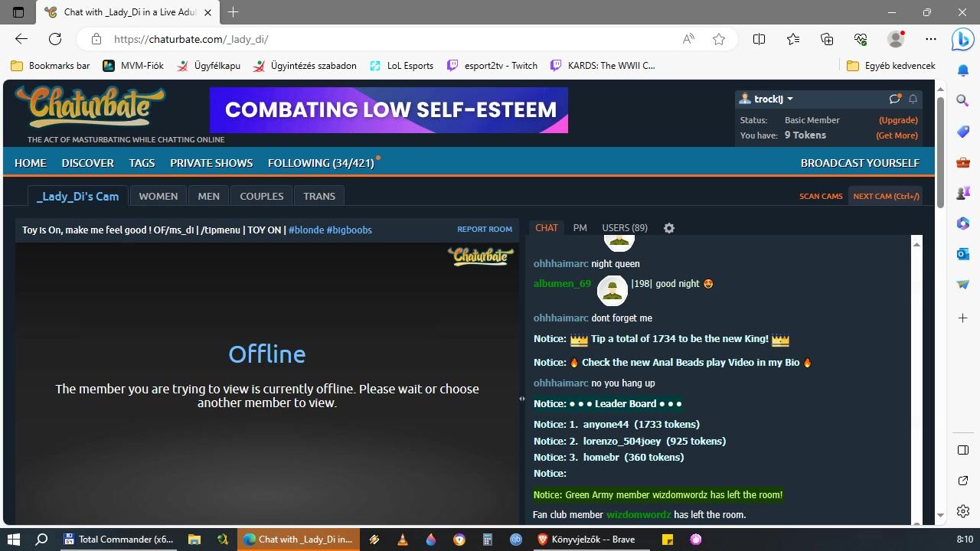The width and height of the screenshot is (980, 551).
Task: Open the MVM-Fiók bookmark
Action: click(133, 66)
